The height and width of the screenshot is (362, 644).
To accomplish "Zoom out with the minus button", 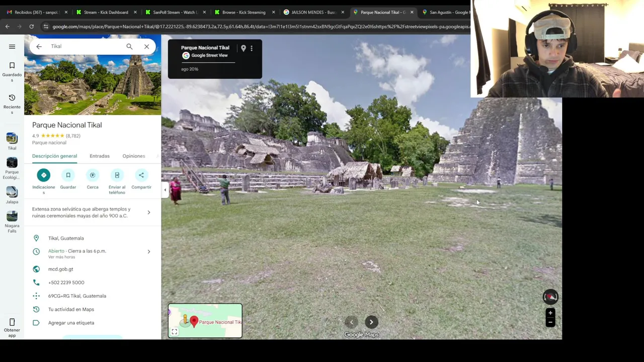I will tap(550, 322).
